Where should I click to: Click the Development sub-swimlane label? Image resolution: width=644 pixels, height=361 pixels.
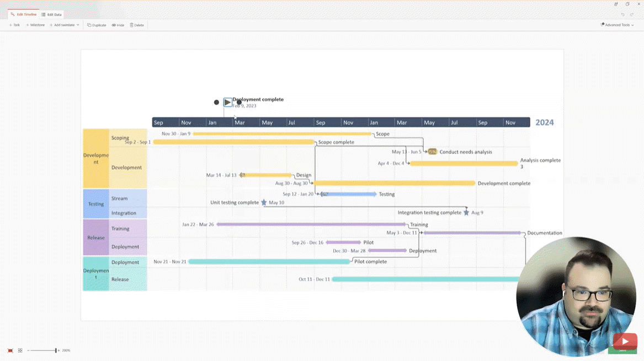click(x=126, y=168)
